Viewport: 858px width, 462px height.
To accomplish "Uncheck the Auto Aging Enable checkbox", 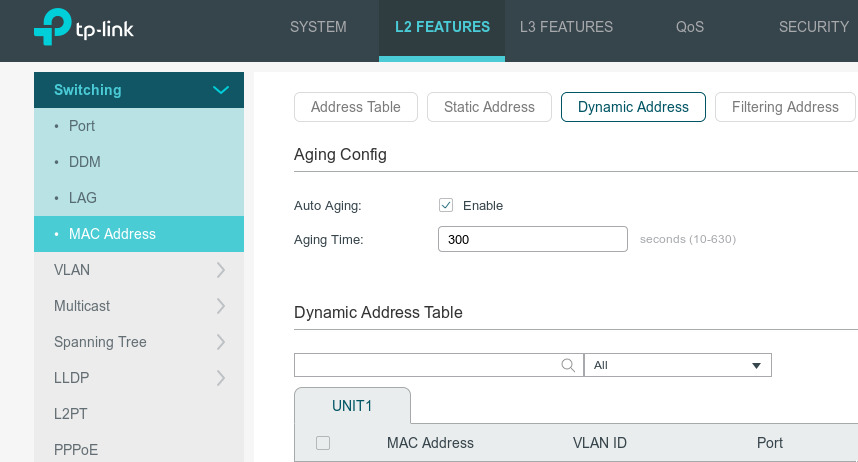I will pos(446,205).
